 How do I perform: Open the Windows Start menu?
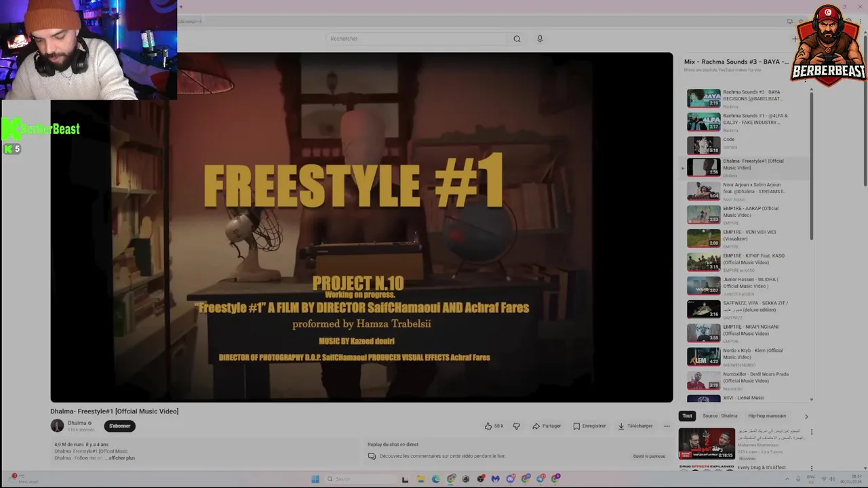tap(315, 479)
